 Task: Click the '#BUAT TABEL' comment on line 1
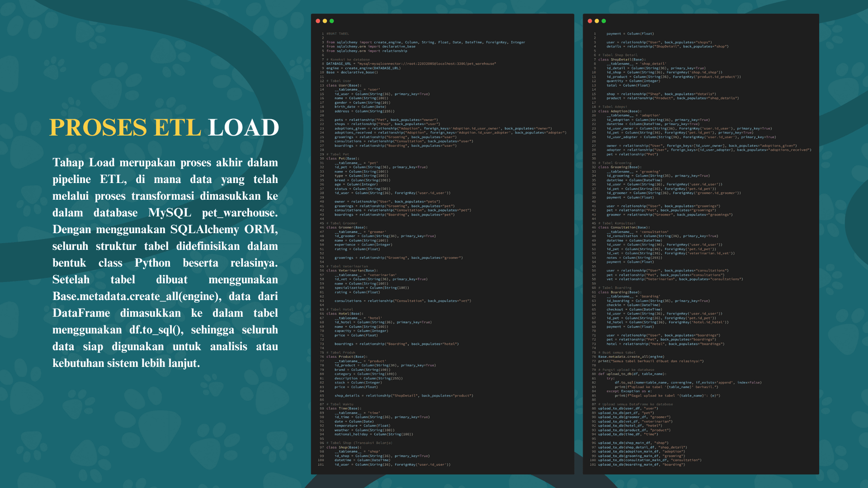click(338, 34)
